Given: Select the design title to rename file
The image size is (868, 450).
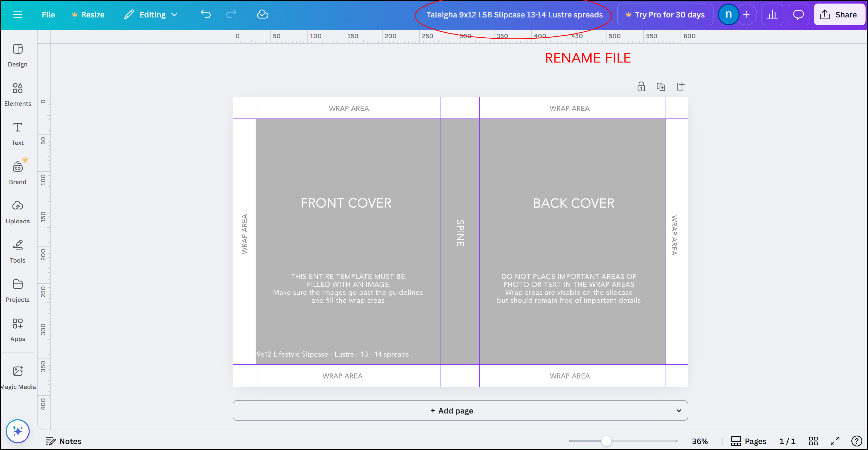Looking at the screenshot, I should (x=514, y=15).
